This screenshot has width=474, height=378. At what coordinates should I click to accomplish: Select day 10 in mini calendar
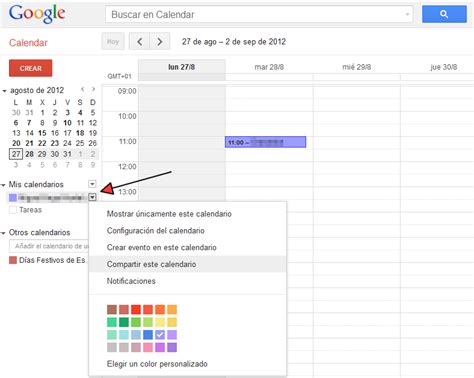(x=67, y=123)
